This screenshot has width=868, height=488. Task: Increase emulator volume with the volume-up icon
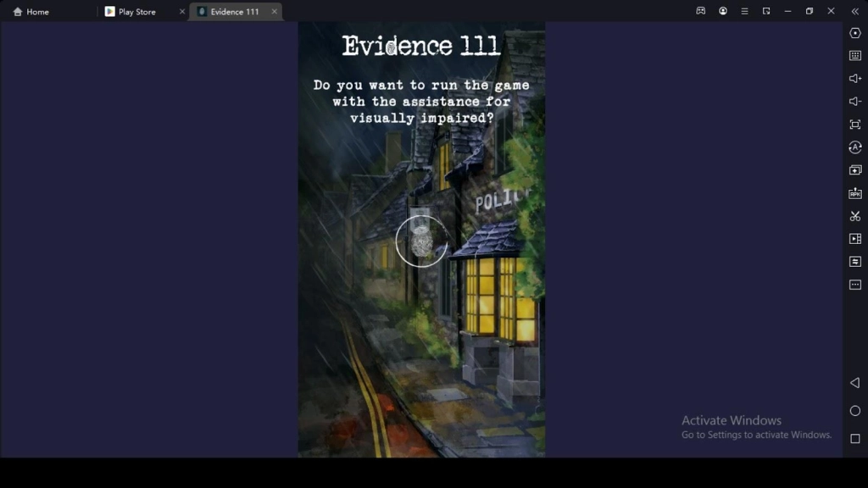pyautogui.click(x=854, y=80)
